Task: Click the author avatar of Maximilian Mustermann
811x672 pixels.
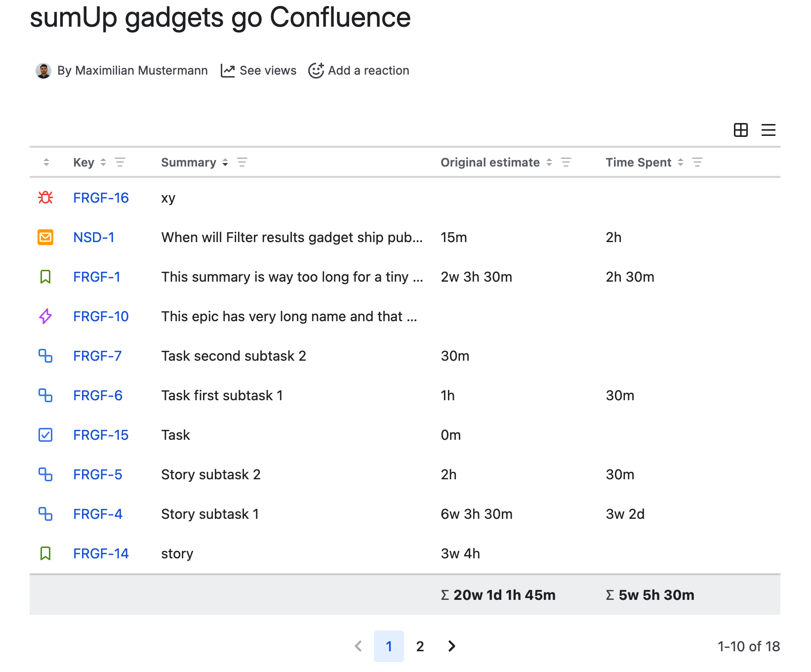Action: 43,71
